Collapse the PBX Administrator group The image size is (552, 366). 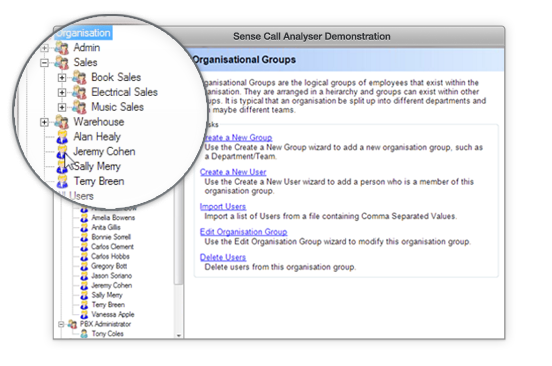(x=61, y=324)
